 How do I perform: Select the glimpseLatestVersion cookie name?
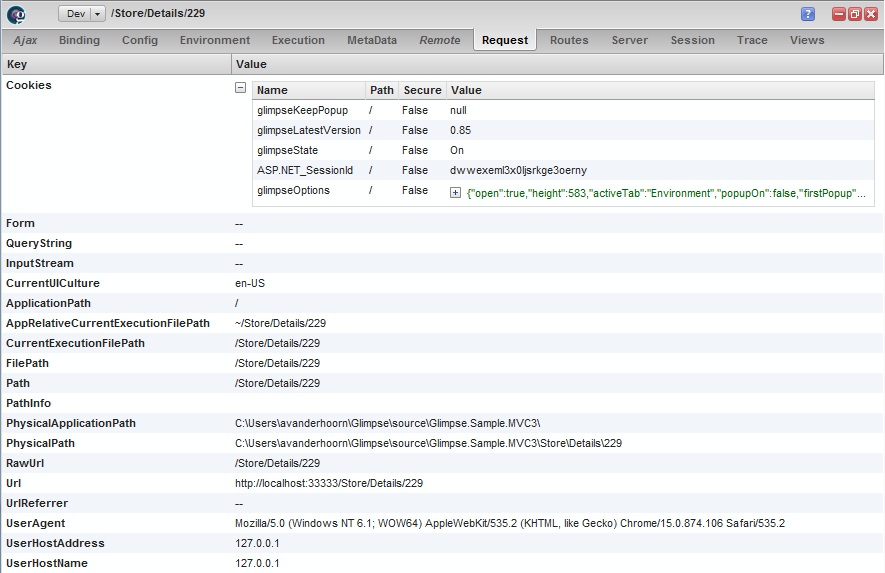[309, 130]
